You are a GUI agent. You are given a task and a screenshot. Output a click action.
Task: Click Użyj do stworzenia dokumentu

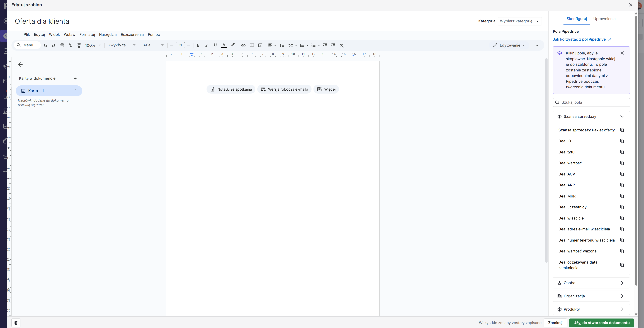point(601,323)
